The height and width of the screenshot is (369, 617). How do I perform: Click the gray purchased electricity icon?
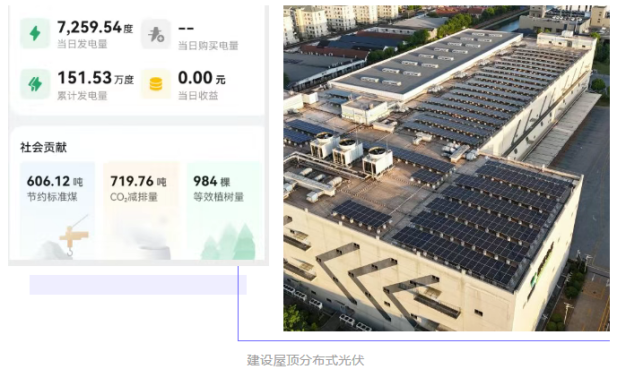point(156,34)
